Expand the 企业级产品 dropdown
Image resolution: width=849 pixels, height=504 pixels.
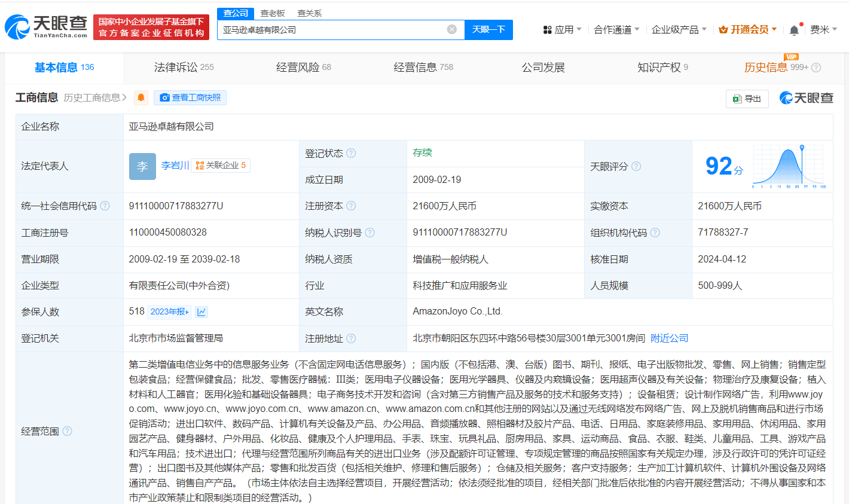click(x=679, y=29)
